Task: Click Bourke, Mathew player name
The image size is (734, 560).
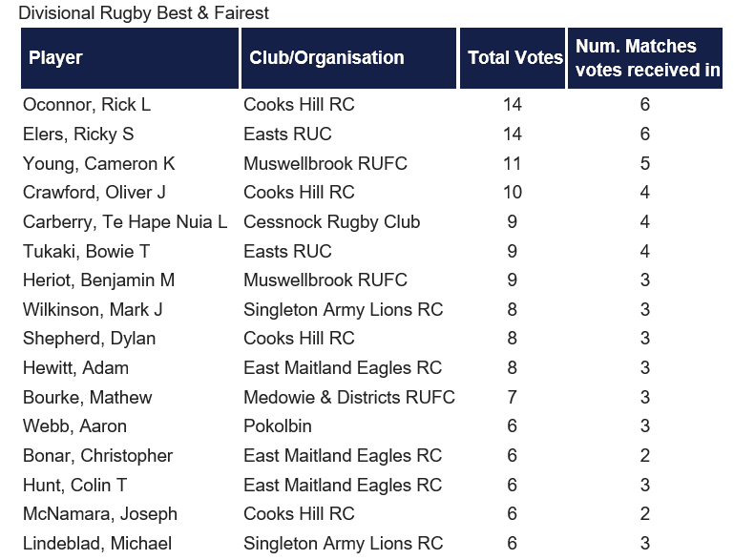Action: coord(88,397)
